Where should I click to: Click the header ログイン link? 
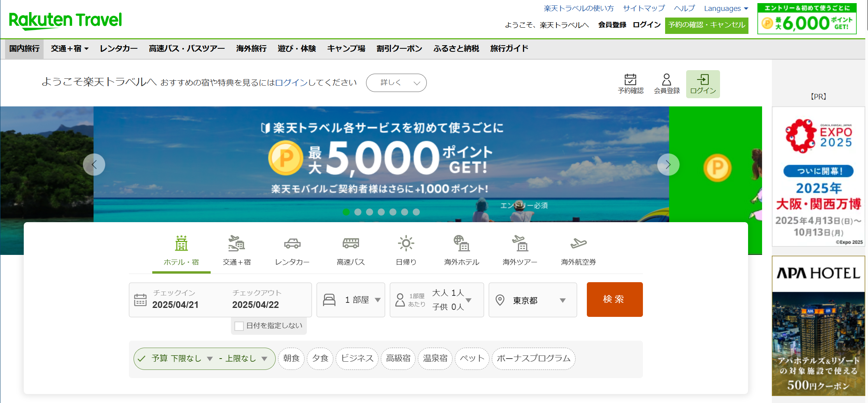pyautogui.click(x=647, y=25)
